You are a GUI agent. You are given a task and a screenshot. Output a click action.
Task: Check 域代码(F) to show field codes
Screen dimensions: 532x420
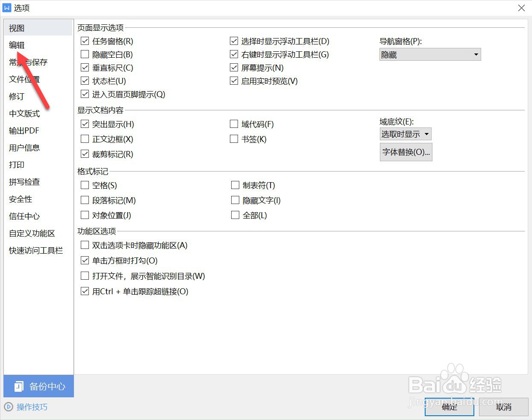(x=234, y=124)
